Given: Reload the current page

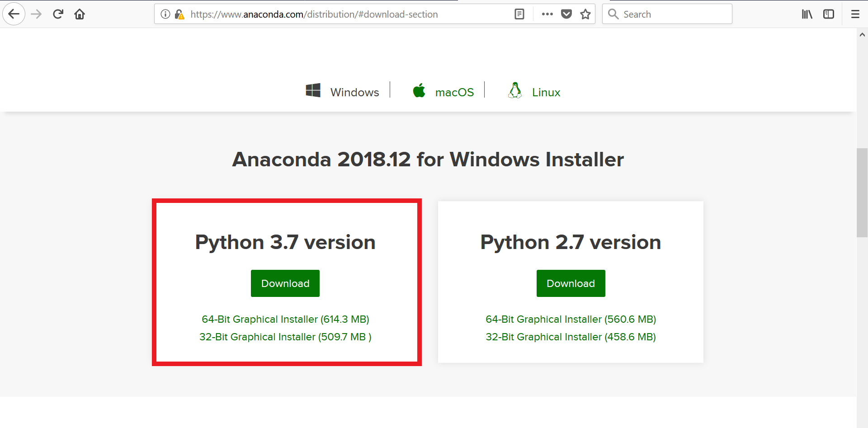Looking at the screenshot, I should [58, 14].
